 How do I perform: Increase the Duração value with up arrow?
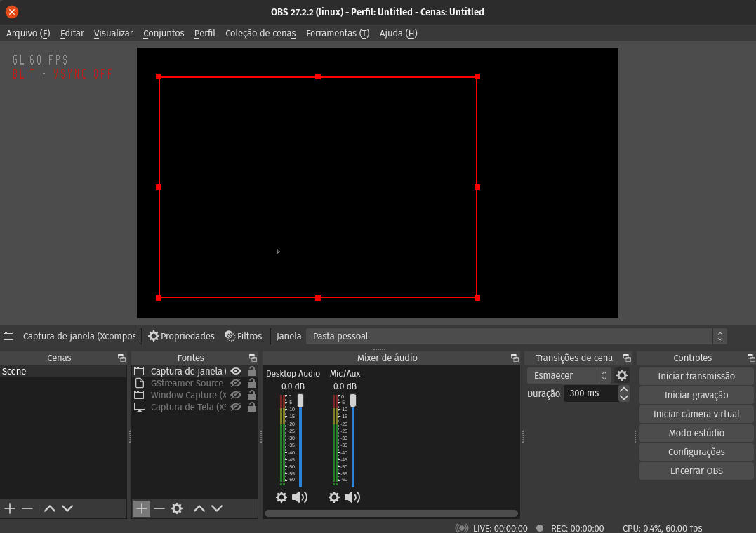[624, 389]
